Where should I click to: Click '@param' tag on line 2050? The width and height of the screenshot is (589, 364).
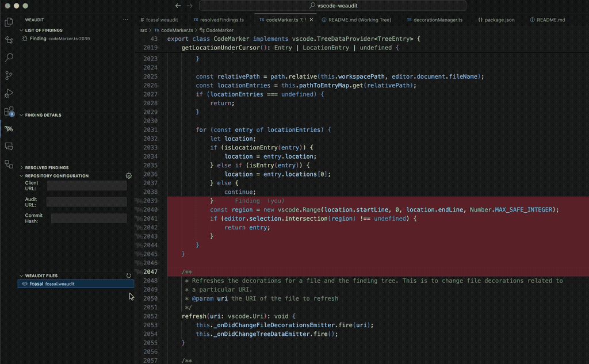tap(202, 298)
